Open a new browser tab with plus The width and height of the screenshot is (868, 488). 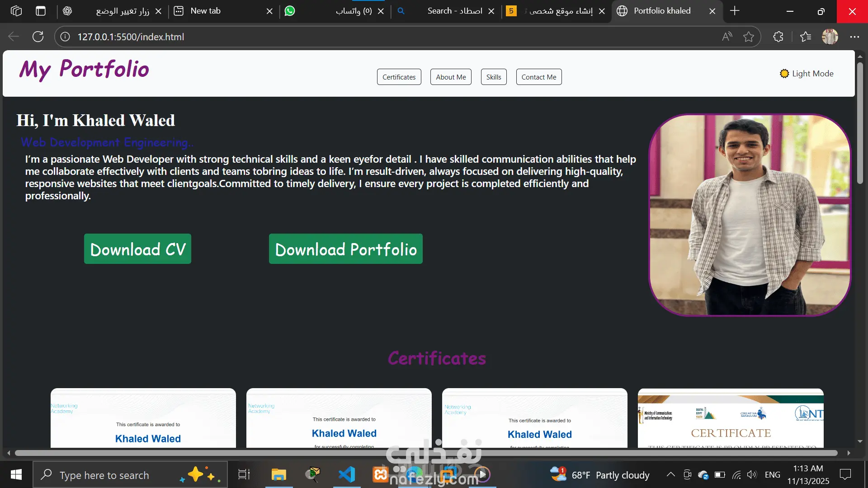point(735,11)
